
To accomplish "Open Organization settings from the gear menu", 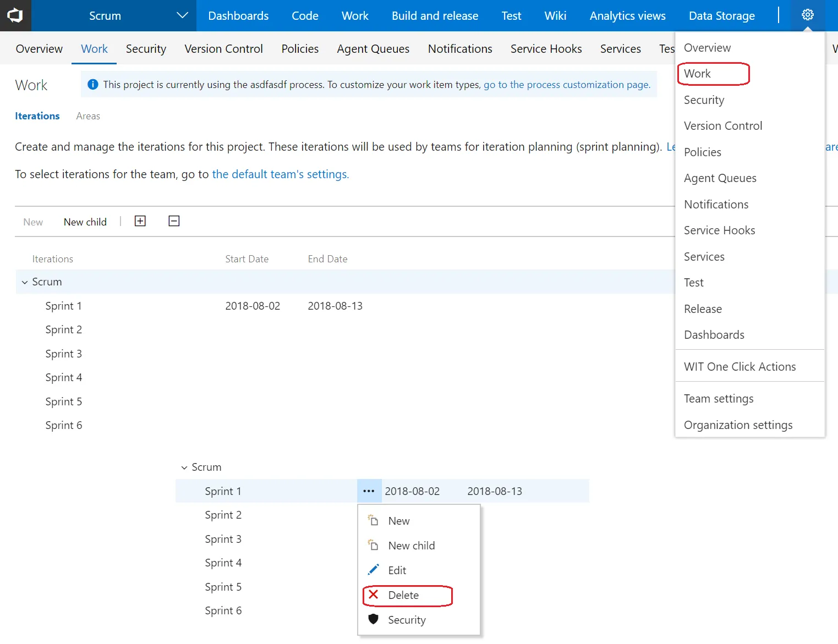I will click(x=738, y=425).
